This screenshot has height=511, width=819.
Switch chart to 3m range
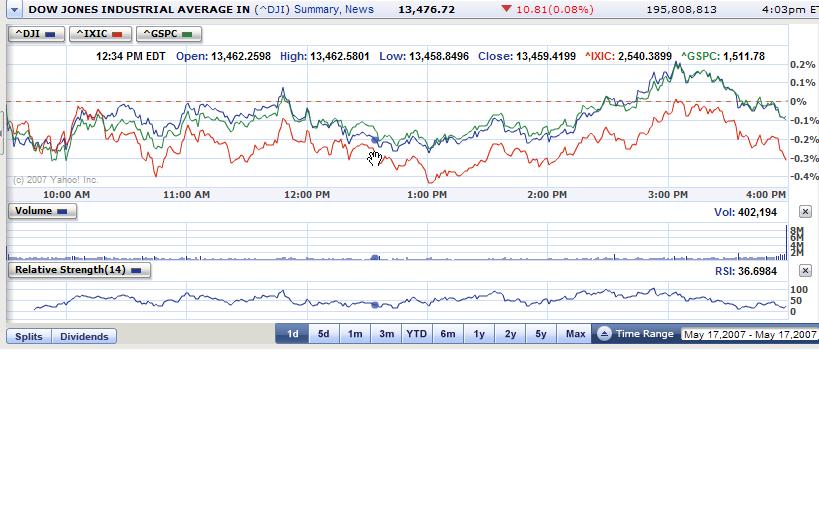tap(386, 334)
